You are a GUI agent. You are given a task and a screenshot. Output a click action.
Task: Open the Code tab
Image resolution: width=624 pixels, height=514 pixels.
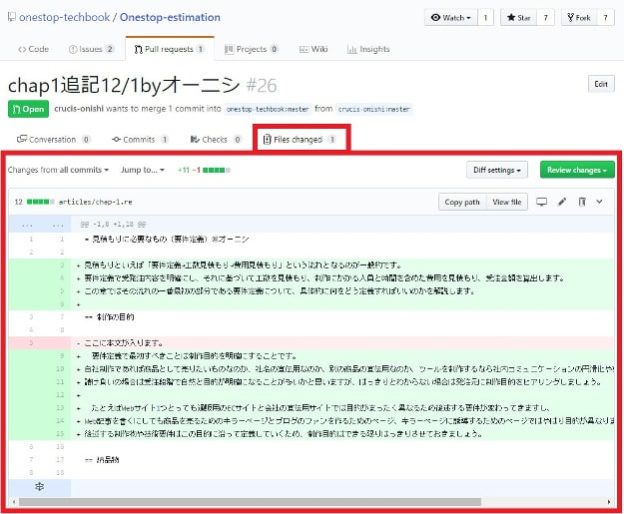(33, 49)
